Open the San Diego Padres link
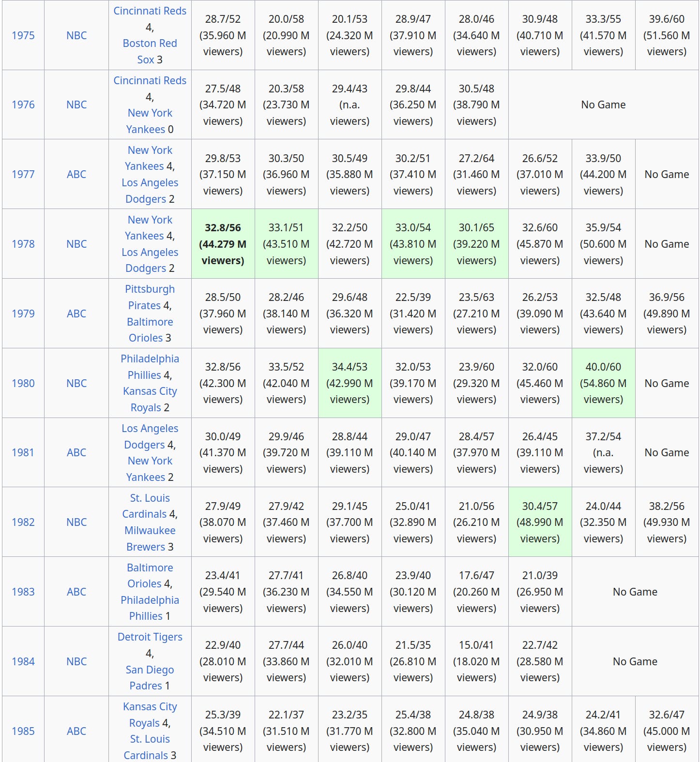The width and height of the screenshot is (700, 762). [150, 677]
